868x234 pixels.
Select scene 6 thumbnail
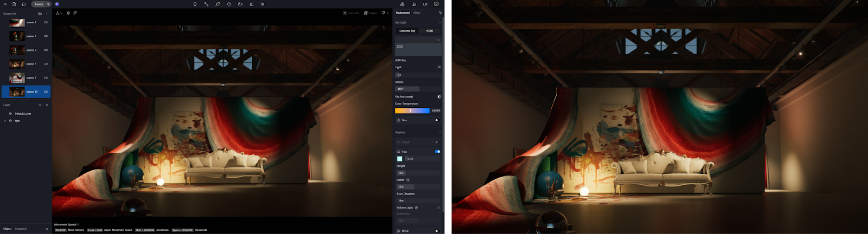coord(17,36)
